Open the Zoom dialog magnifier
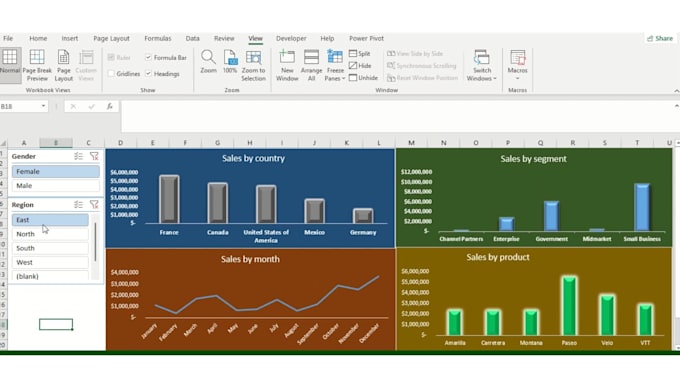Viewport: 680px width, 383px height. [208, 62]
